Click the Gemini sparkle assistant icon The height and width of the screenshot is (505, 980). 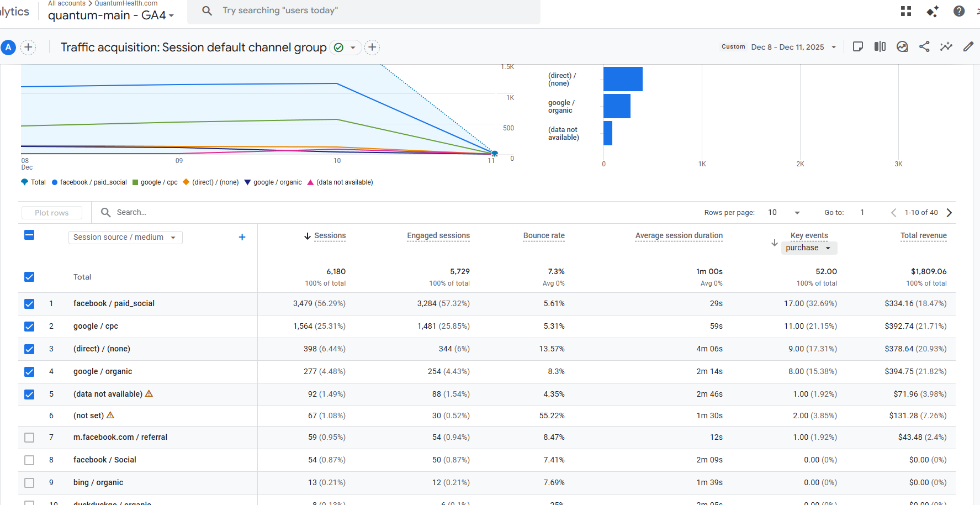[x=933, y=11]
